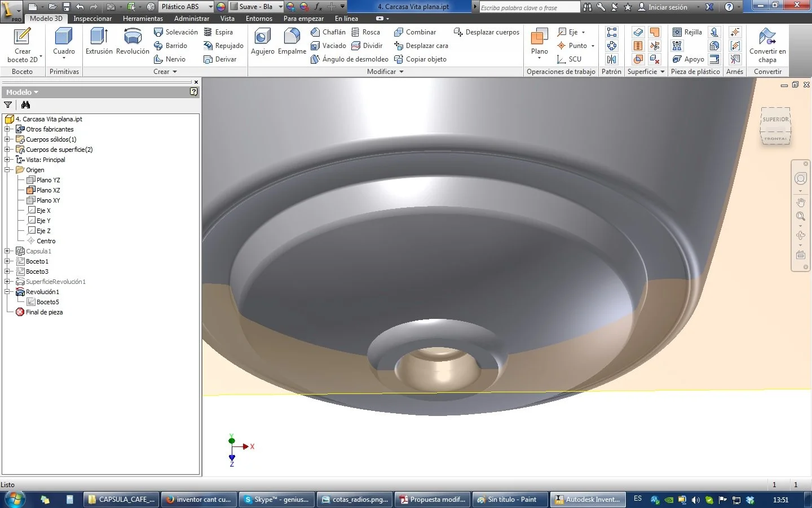Start Crear boceto 2D
Viewport: 812px width, 508px height.
point(23,45)
